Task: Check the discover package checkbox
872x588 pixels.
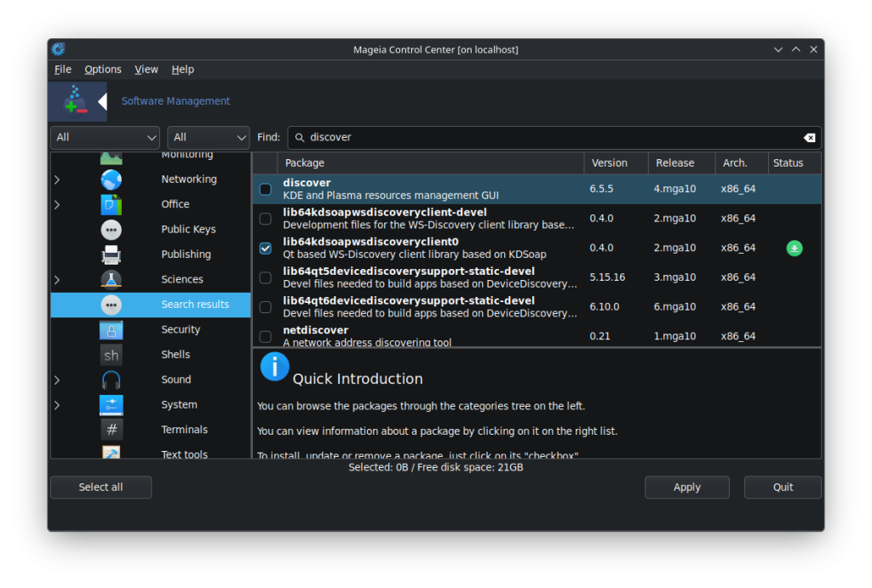Action: tap(266, 189)
